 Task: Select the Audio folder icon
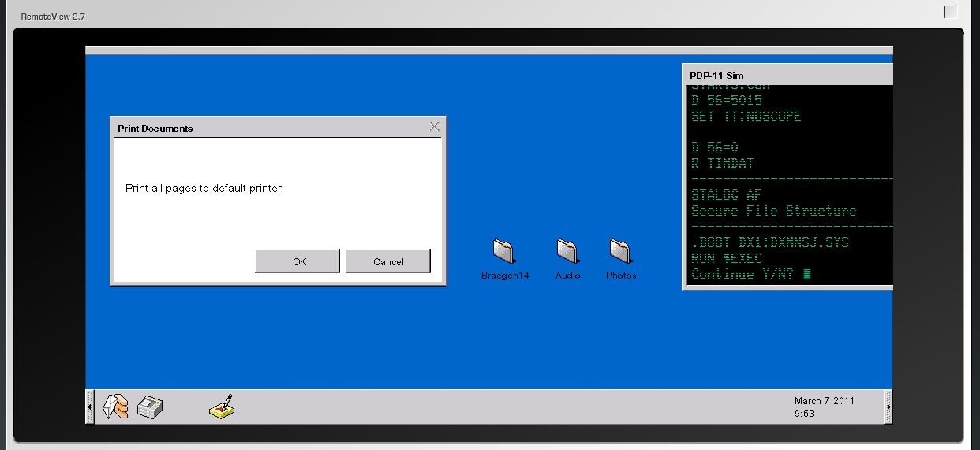click(567, 251)
